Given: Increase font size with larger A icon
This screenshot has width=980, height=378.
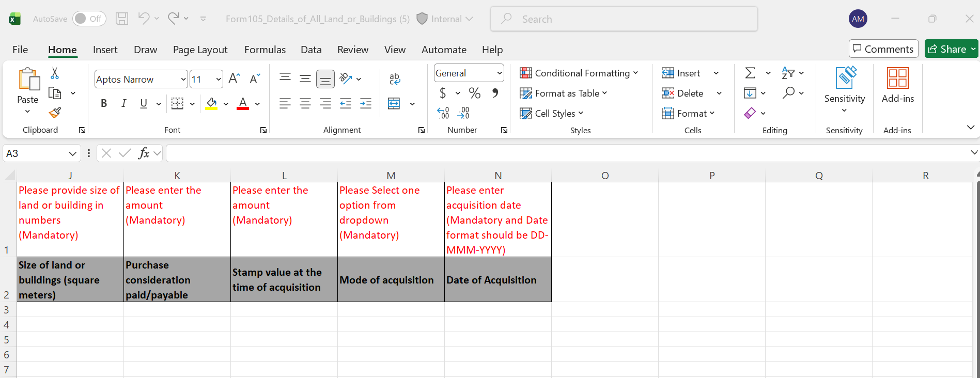Looking at the screenshot, I should (234, 78).
